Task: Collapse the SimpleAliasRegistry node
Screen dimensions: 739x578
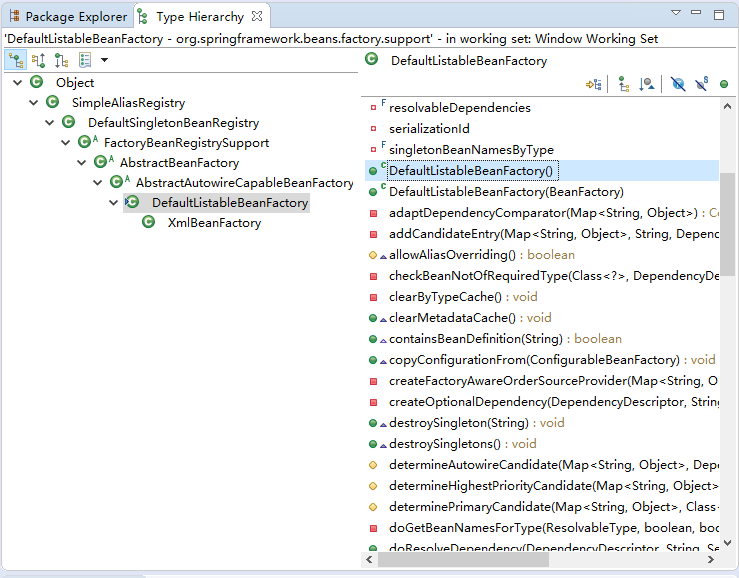Action: click(x=34, y=102)
